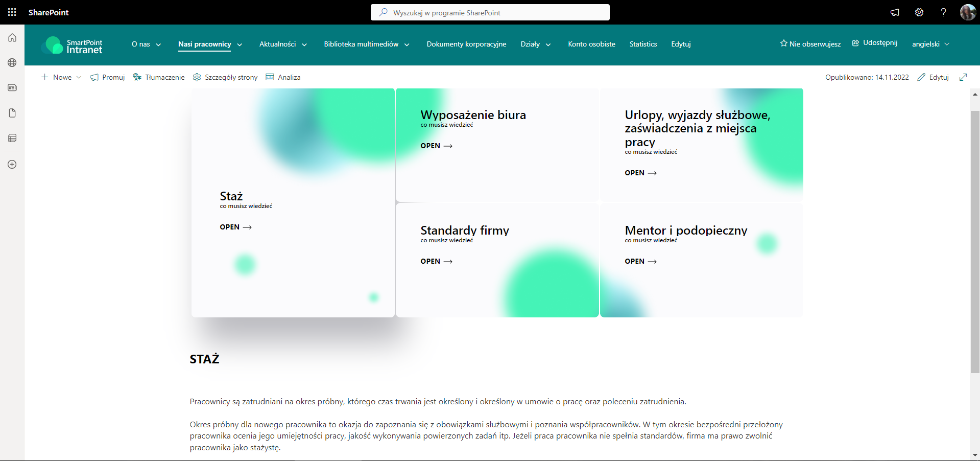Image resolution: width=980 pixels, height=461 pixels.
Task: Expand the page to full-screen mode
Action: 963,77
